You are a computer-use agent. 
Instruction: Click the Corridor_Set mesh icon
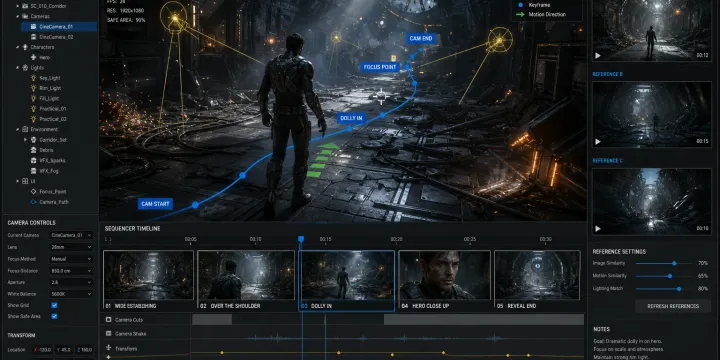34,140
